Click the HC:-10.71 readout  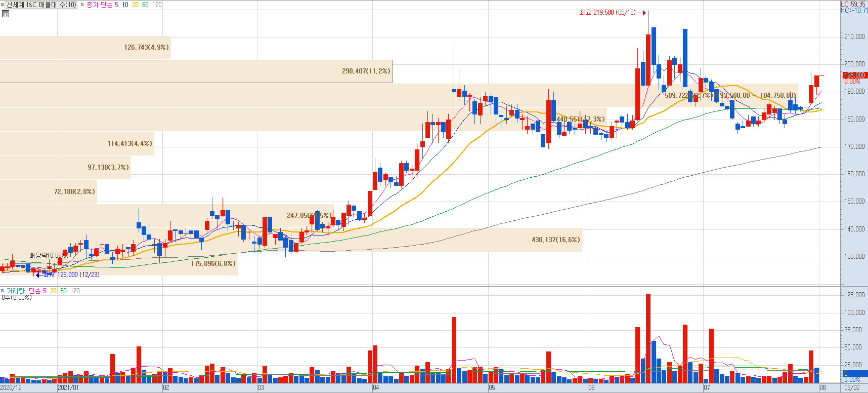(x=854, y=10)
